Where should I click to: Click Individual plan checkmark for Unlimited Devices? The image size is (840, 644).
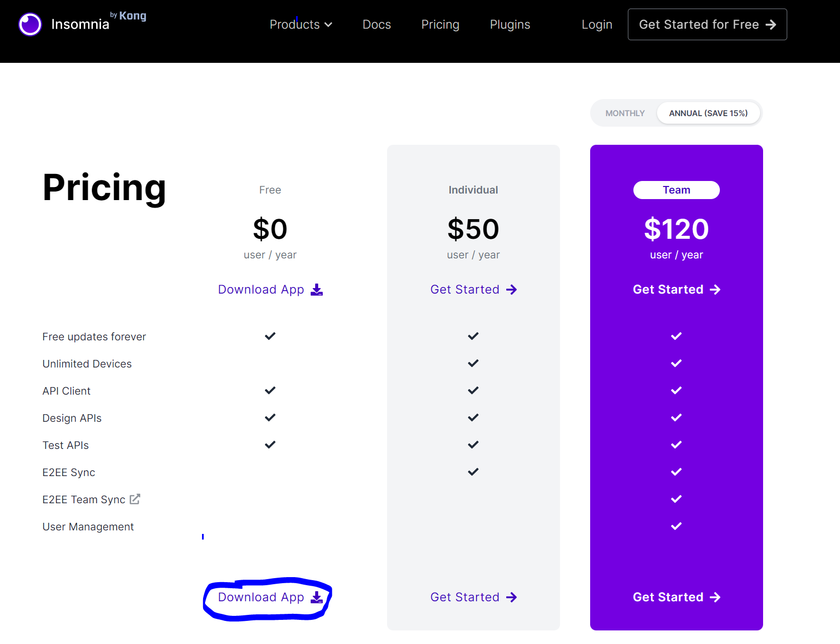(x=474, y=363)
